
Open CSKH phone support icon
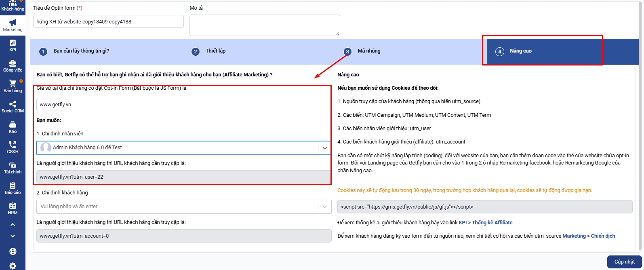click(x=13, y=147)
